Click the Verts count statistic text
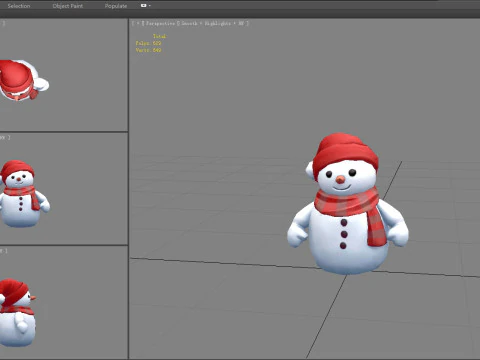Screen dimensions: 480x360 (x=148, y=50)
